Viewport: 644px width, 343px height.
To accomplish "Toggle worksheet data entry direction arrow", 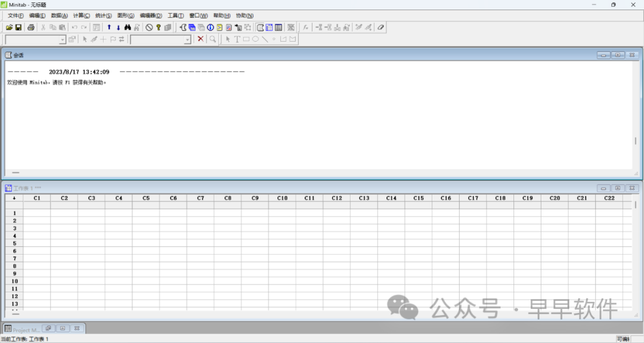I will point(14,198).
